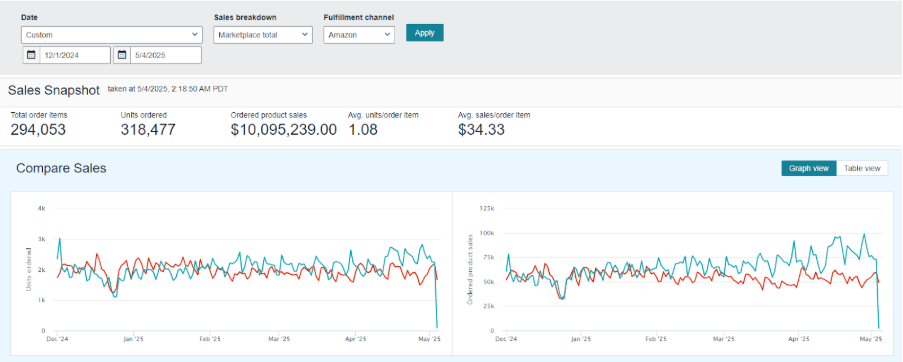Viewport: 903px width, 362px height.
Task: Open the end date calendar icon
Action: coord(122,55)
